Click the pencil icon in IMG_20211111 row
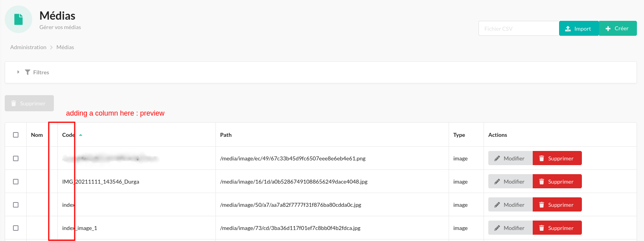644x241 pixels. (x=497, y=182)
